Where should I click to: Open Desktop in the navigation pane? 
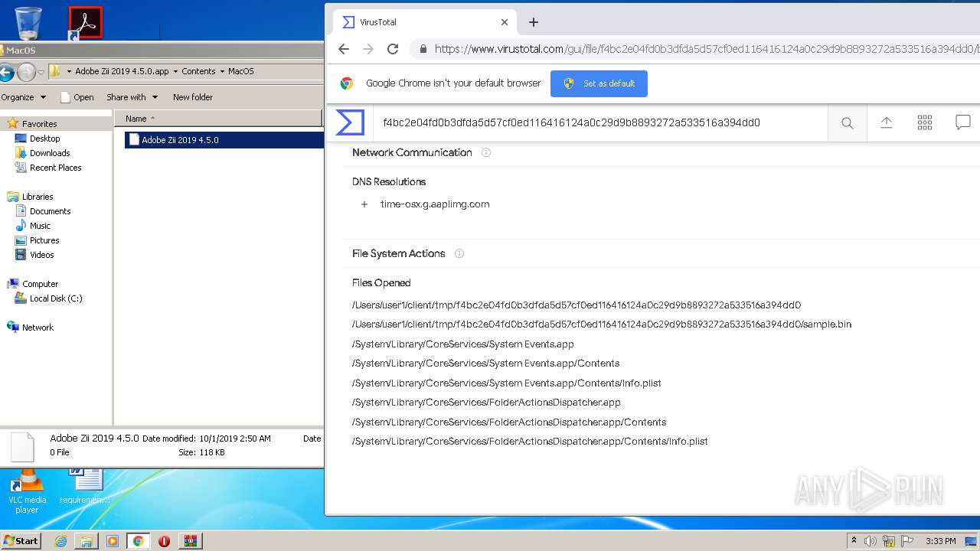tap(44, 139)
